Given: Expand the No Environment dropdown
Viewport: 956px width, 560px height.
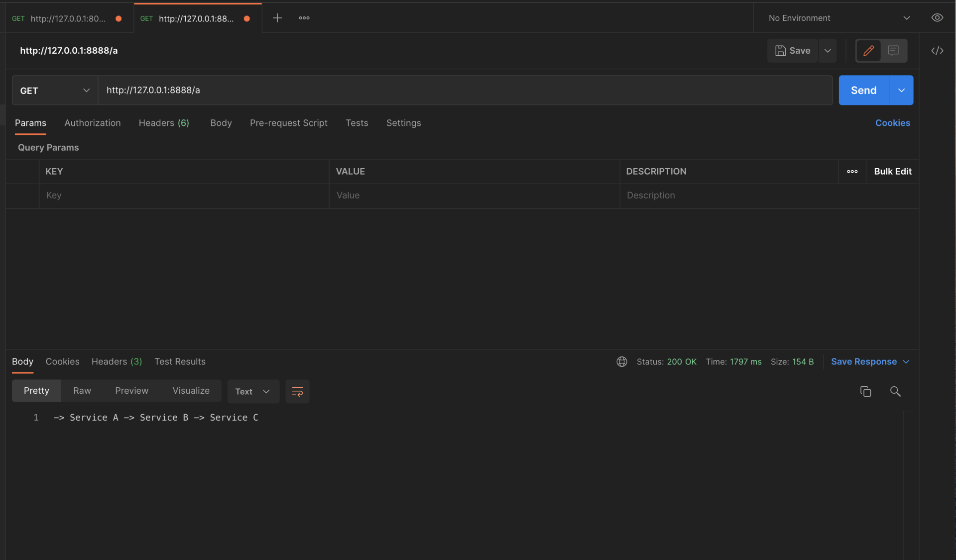Looking at the screenshot, I should (x=839, y=18).
